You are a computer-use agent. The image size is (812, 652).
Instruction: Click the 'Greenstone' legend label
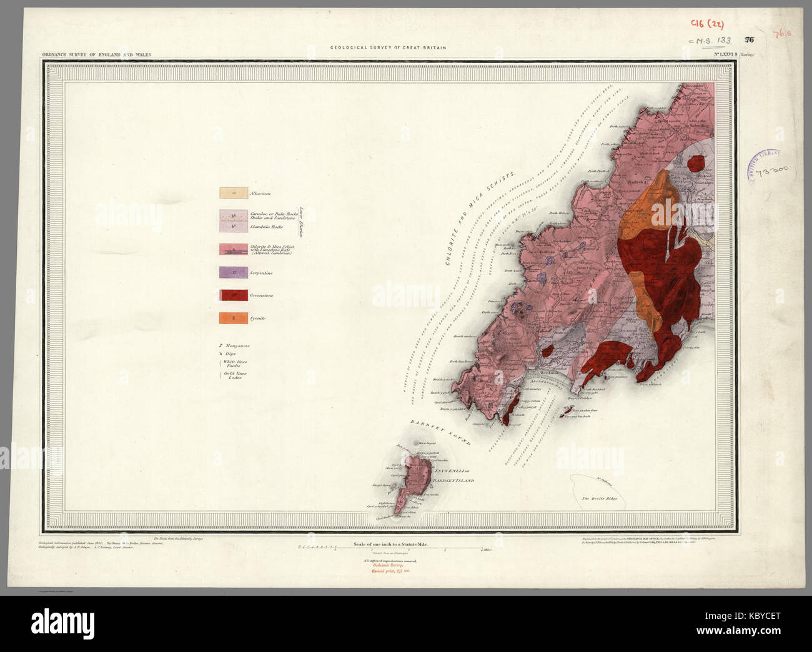point(261,295)
